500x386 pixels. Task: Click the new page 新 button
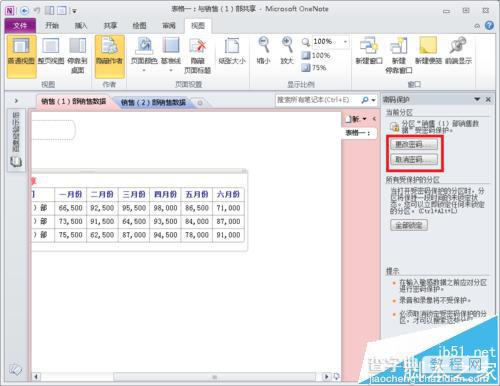click(x=353, y=119)
